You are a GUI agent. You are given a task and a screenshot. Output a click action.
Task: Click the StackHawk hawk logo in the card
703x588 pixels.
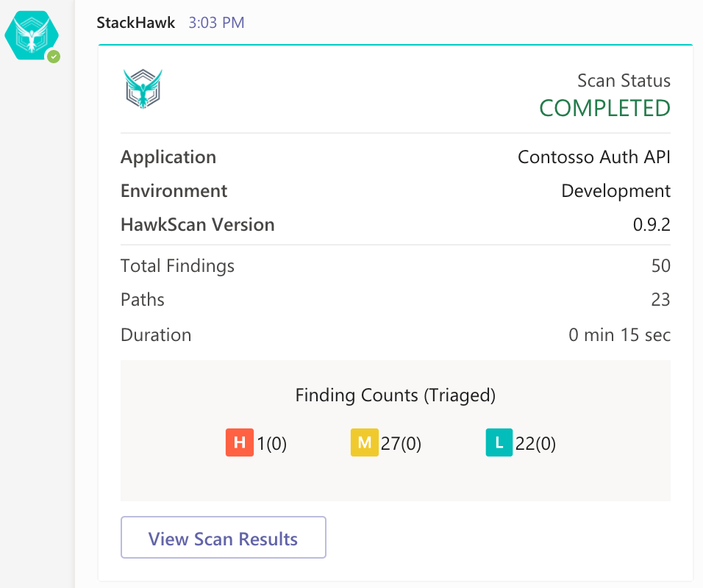(x=143, y=87)
